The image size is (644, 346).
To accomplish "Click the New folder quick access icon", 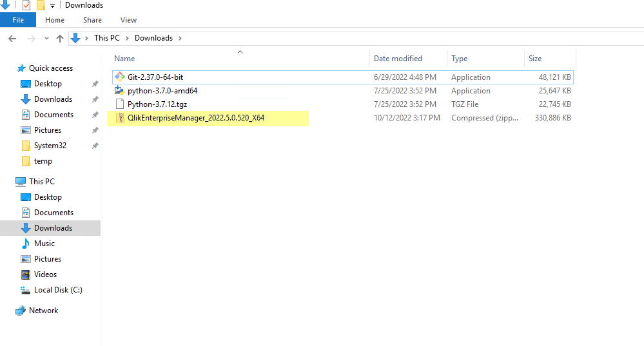I will pos(41,5).
